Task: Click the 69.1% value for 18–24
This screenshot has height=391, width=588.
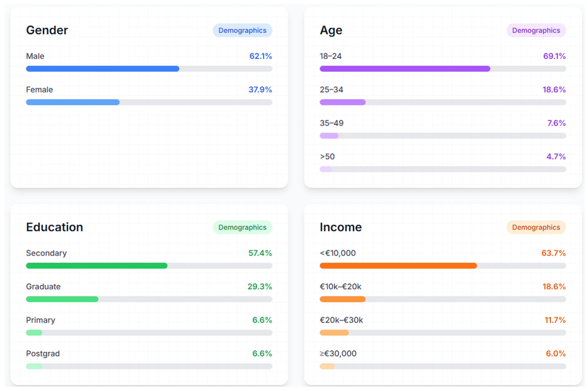Action: coord(554,56)
